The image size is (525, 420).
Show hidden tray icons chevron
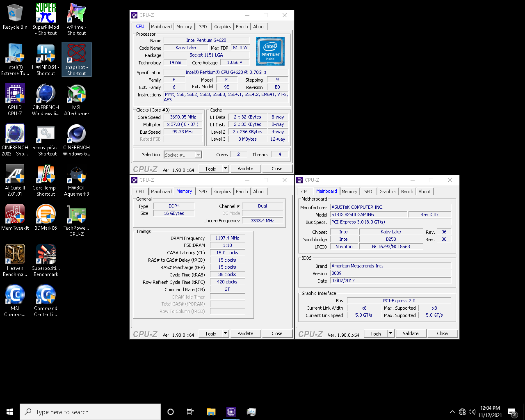(452, 412)
